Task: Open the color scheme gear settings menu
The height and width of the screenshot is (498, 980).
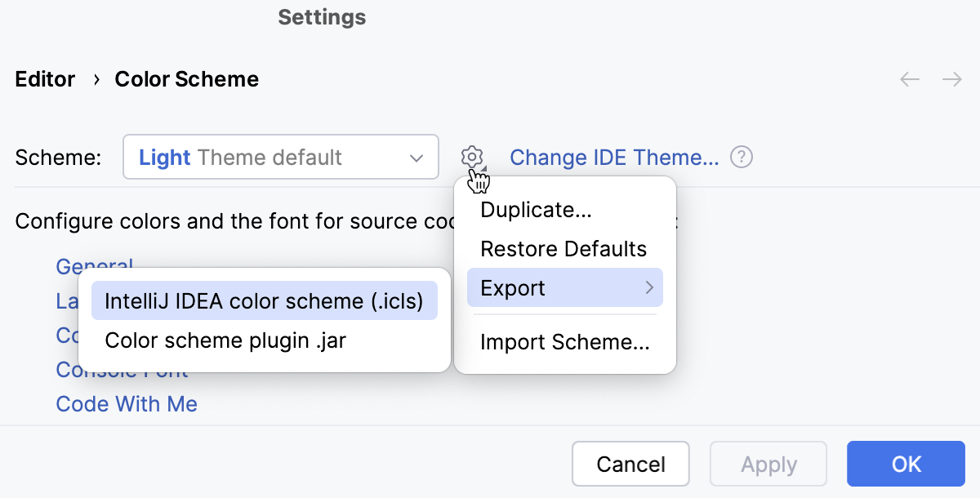Action: click(472, 157)
